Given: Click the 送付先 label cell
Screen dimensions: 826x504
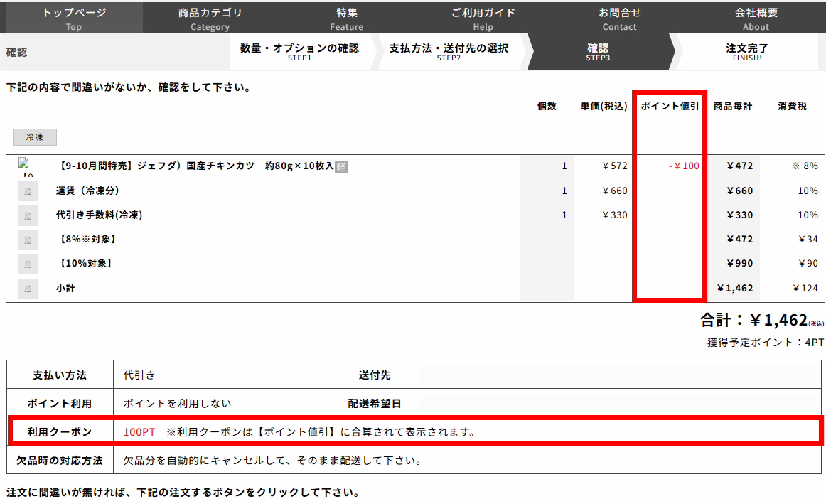Looking at the screenshot, I should (375, 375).
